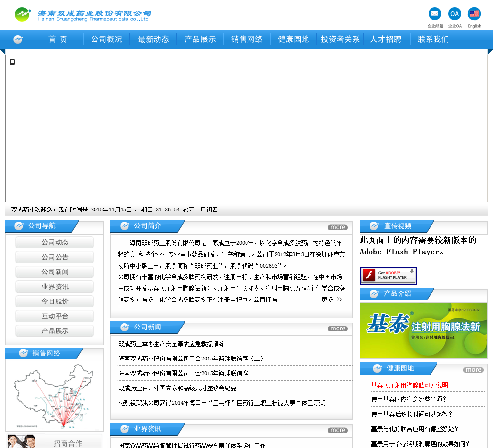Click the Get Adobe Flash Player badge
The height and width of the screenshot is (448, 493).
(x=388, y=275)
